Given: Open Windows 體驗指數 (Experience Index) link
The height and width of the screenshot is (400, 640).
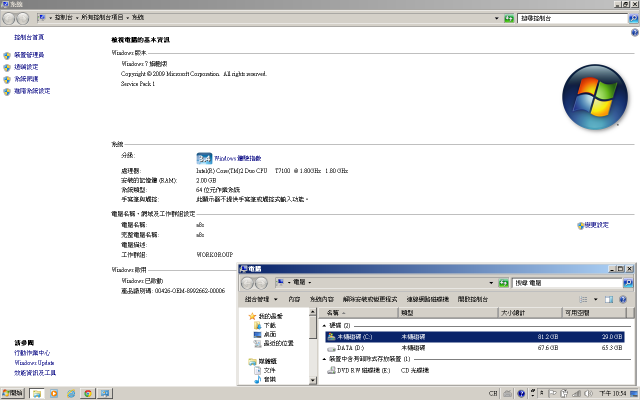Looking at the screenshot, I should 238,158.
